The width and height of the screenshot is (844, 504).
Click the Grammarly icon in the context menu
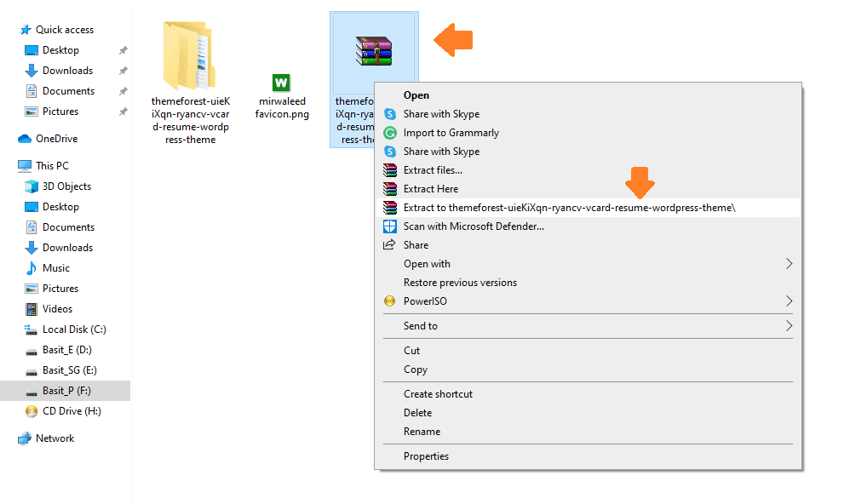390,133
